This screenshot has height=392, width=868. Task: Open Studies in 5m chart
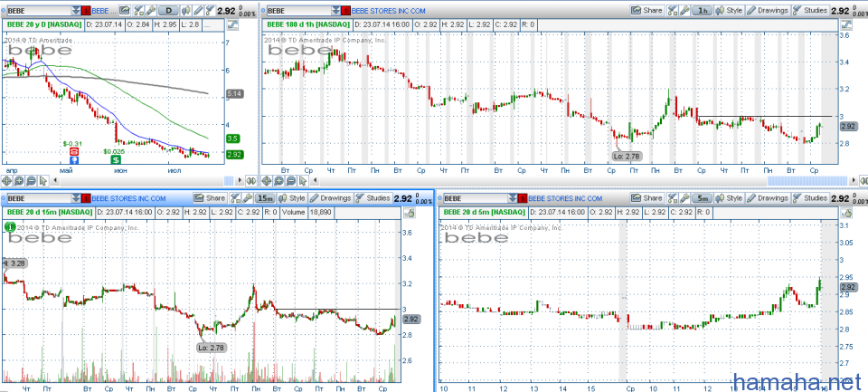(x=810, y=198)
